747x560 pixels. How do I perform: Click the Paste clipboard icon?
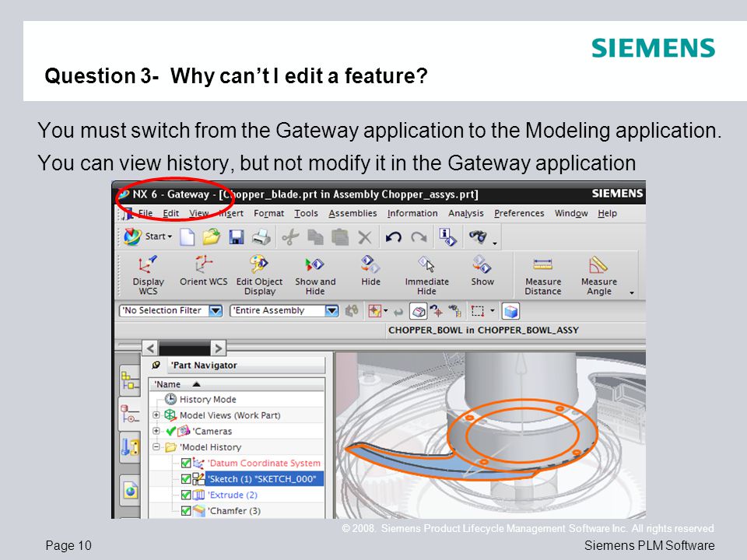point(340,236)
